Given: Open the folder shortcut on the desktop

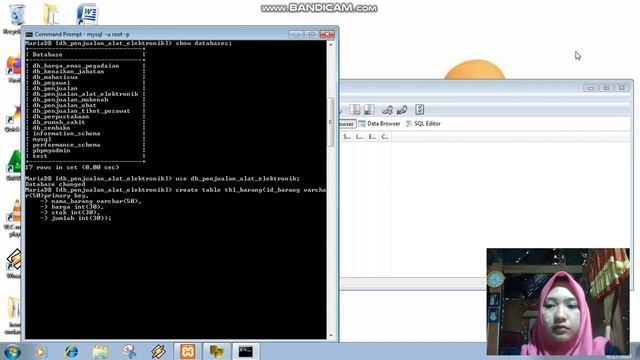Looking at the screenshot, I should click(51, 14).
